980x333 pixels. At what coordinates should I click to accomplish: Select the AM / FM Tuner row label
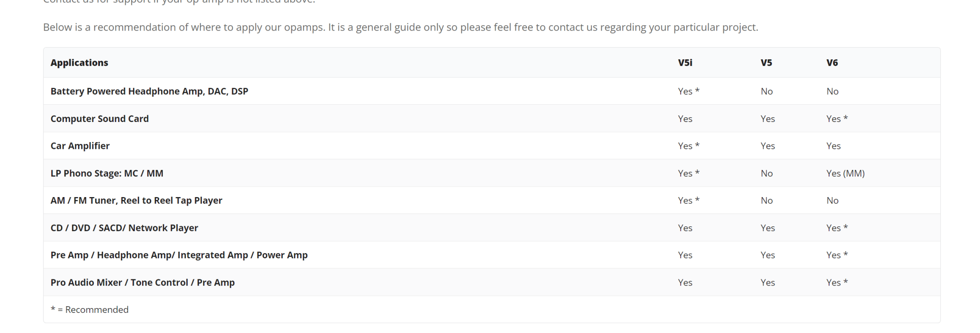(x=136, y=200)
